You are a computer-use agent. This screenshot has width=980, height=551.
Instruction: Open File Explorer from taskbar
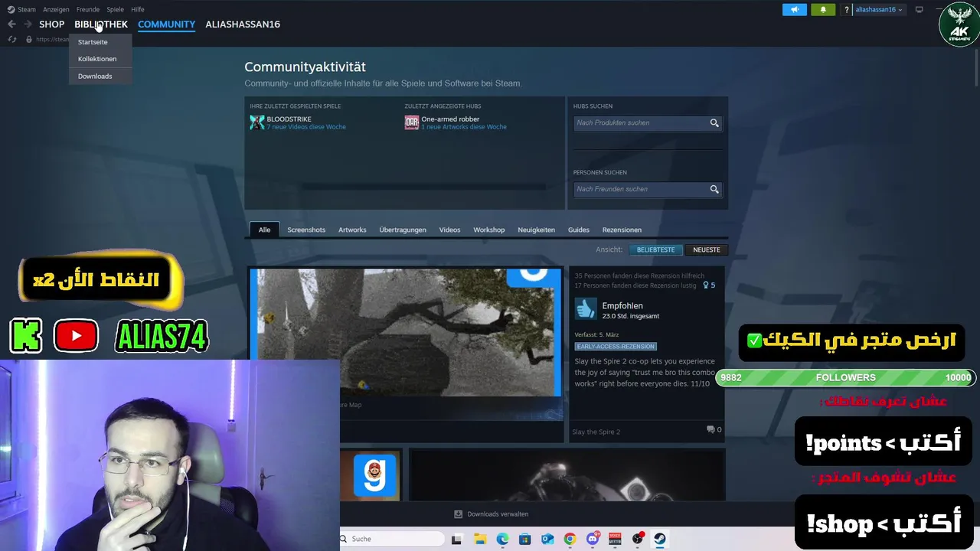click(x=480, y=539)
